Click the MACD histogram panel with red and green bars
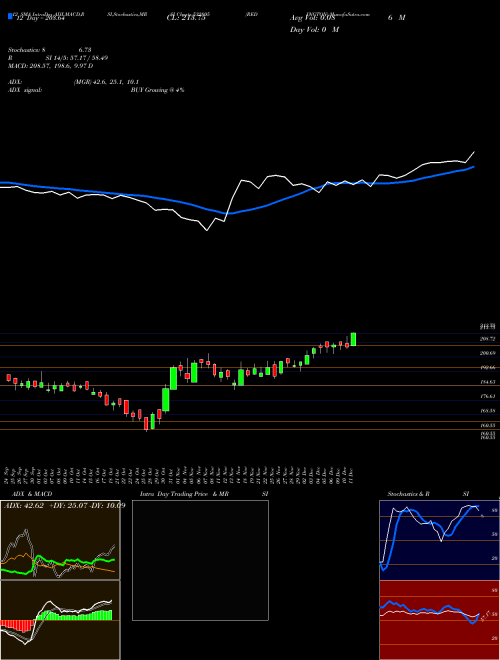500x660 pixels. 60,620
